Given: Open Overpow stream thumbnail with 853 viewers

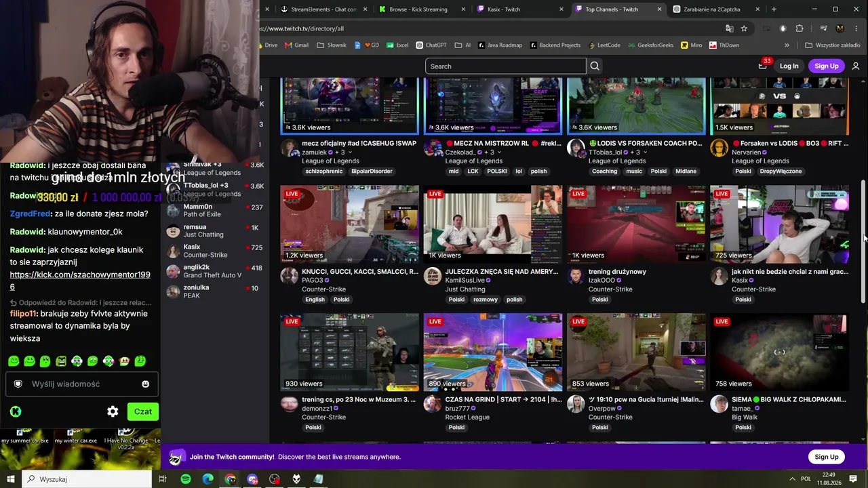Looking at the screenshot, I should coord(636,352).
